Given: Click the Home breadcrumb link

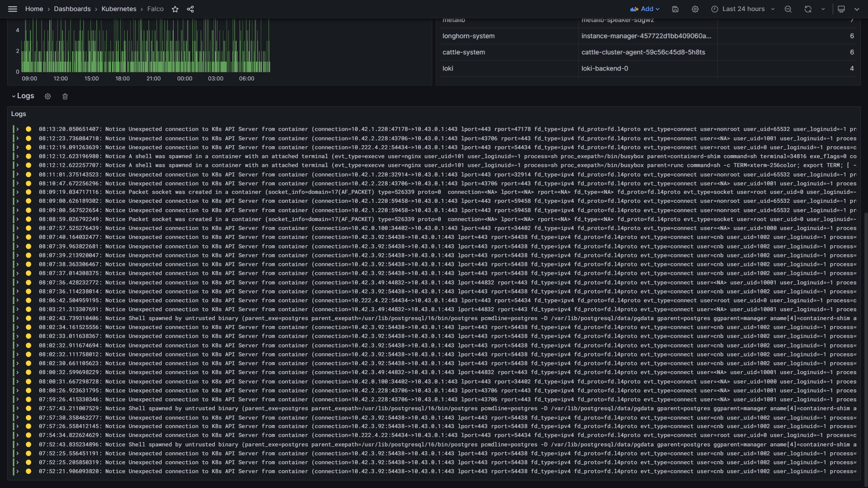Looking at the screenshot, I should coord(34,9).
